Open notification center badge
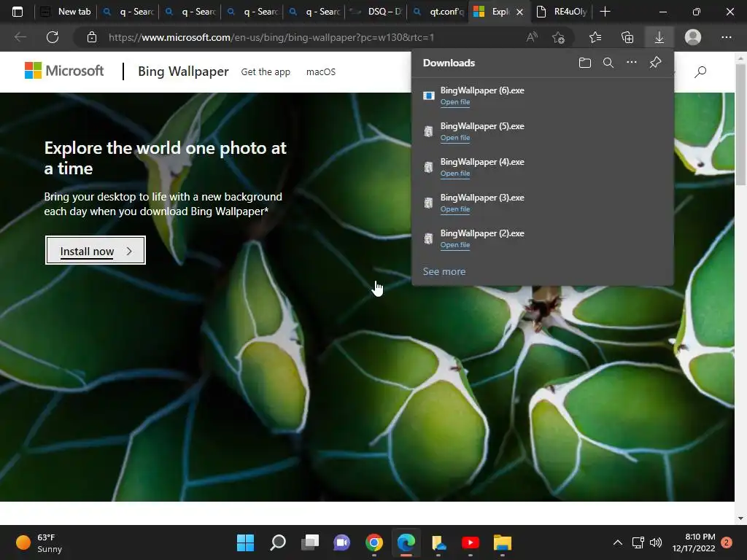Image resolution: width=747 pixels, height=560 pixels. point(727,542)
